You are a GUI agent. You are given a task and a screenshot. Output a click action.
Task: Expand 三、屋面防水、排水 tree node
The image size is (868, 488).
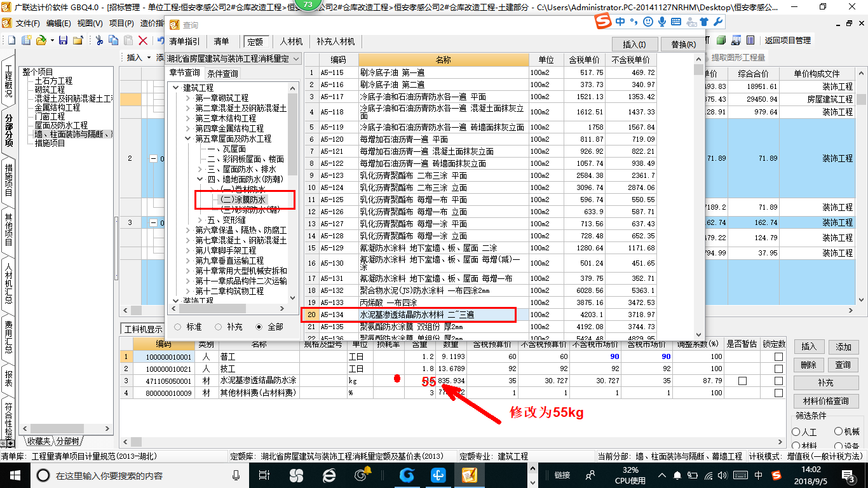201,170
